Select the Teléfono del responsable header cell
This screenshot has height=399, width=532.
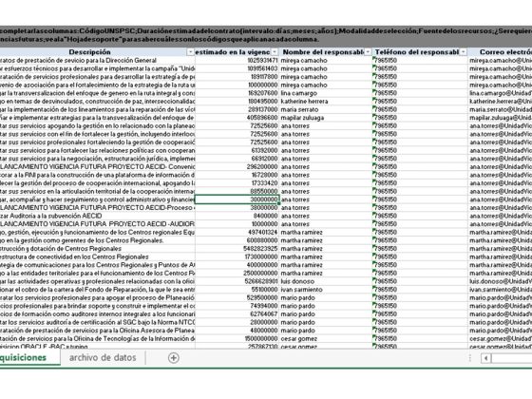point(420,52)
